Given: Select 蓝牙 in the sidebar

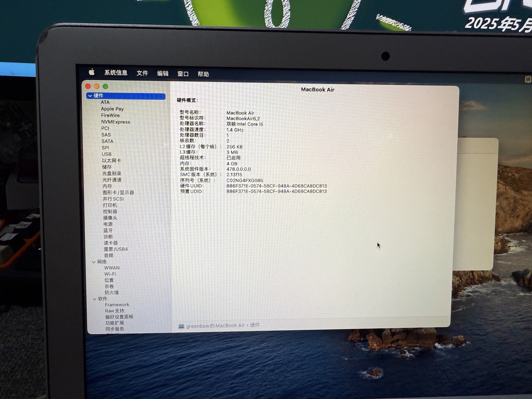Looking at the screenshot, I should click(x=108, y=231).
